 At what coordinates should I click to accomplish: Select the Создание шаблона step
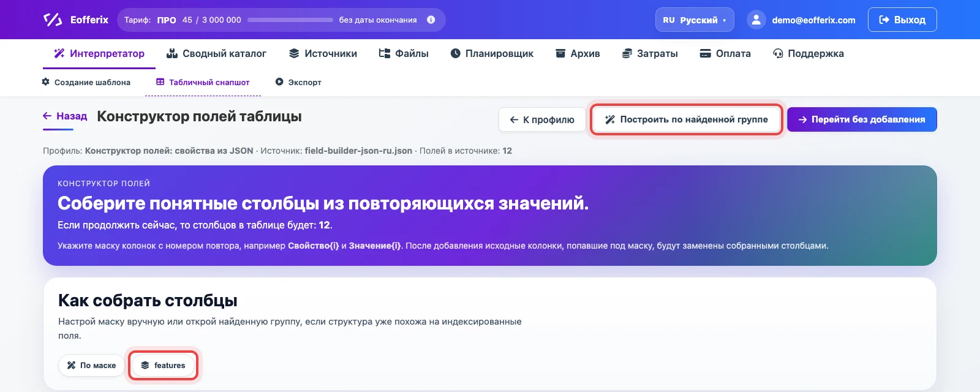(86, 82)
